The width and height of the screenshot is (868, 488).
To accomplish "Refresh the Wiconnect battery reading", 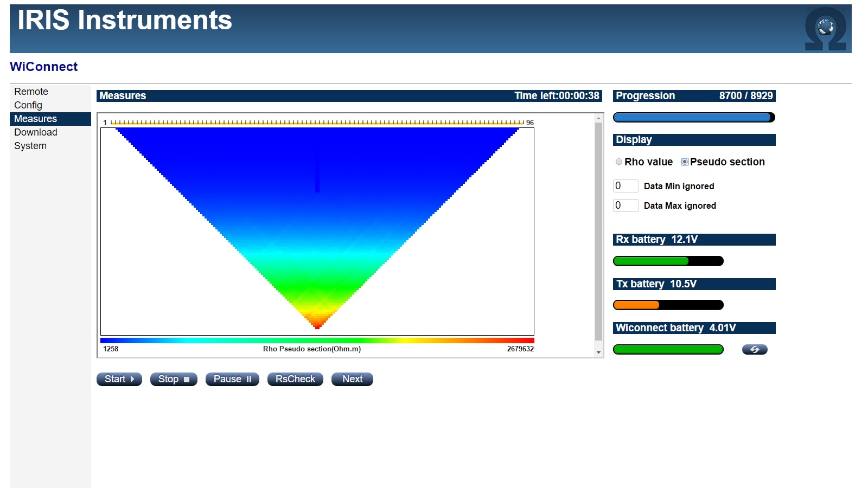I will 754,349.
